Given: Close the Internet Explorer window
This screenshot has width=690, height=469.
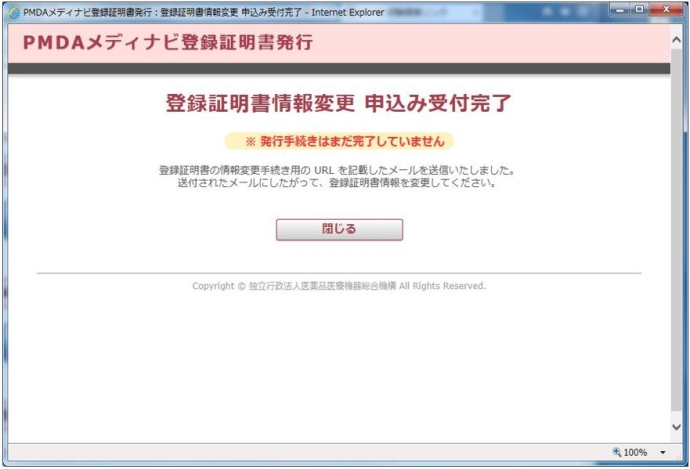Looking at the screenshot, I should [x=666, y=10].
